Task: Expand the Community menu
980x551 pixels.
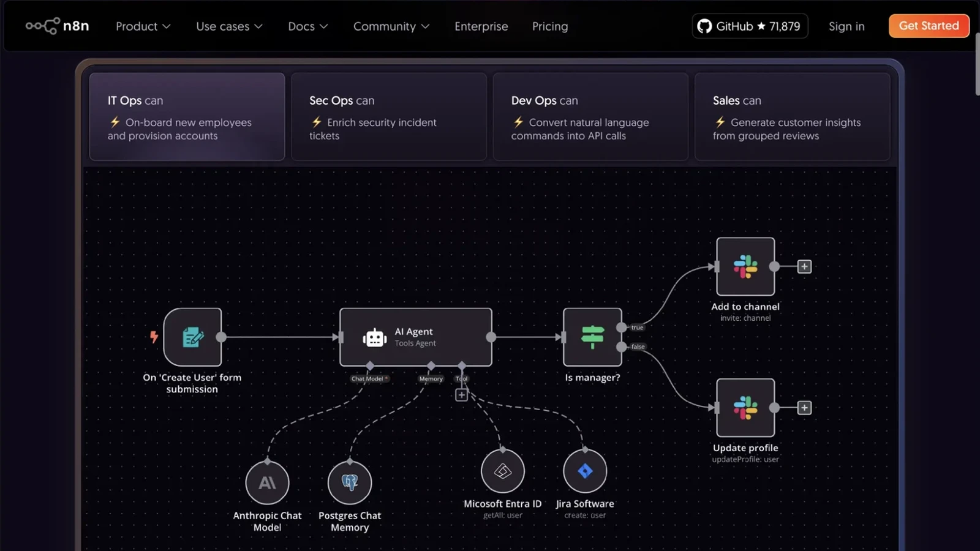Action: (391, 26)
